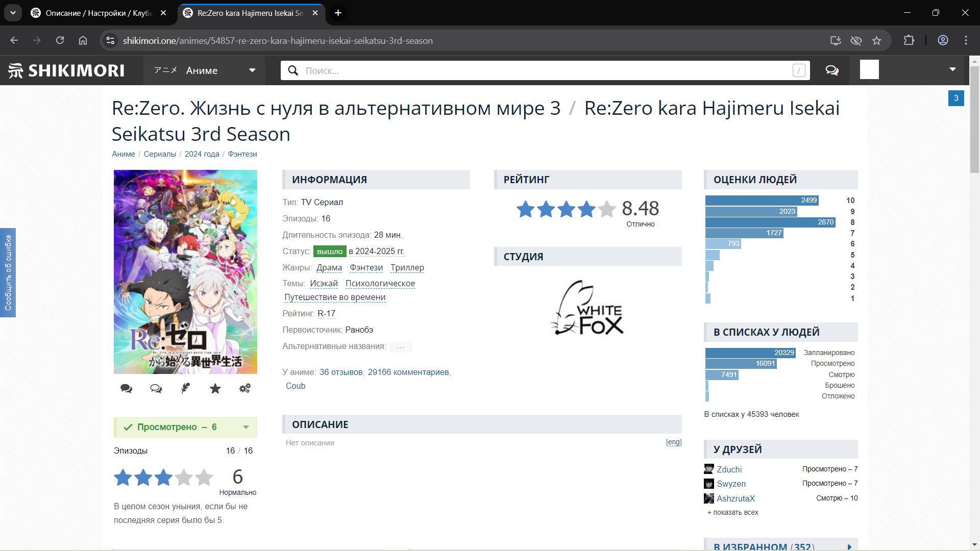
Task: Expand the alternative names ellipsis button
Action: 401,347
